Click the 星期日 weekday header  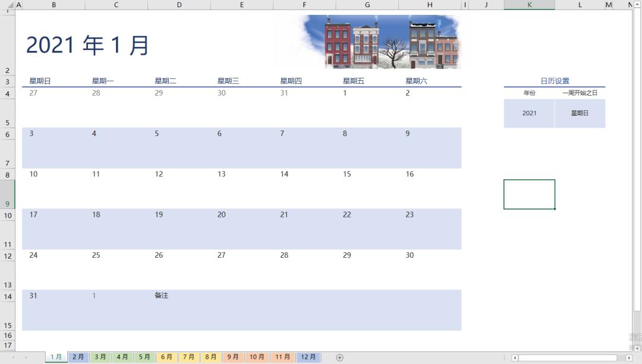pyautogui.click(x=40, y=81)
